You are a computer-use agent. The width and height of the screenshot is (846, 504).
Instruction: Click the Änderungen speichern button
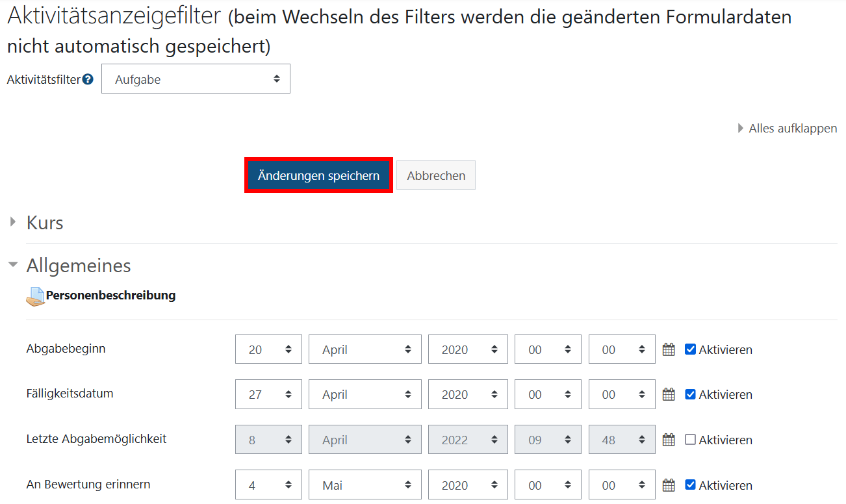pyautogui.click(x=318, y=175)
